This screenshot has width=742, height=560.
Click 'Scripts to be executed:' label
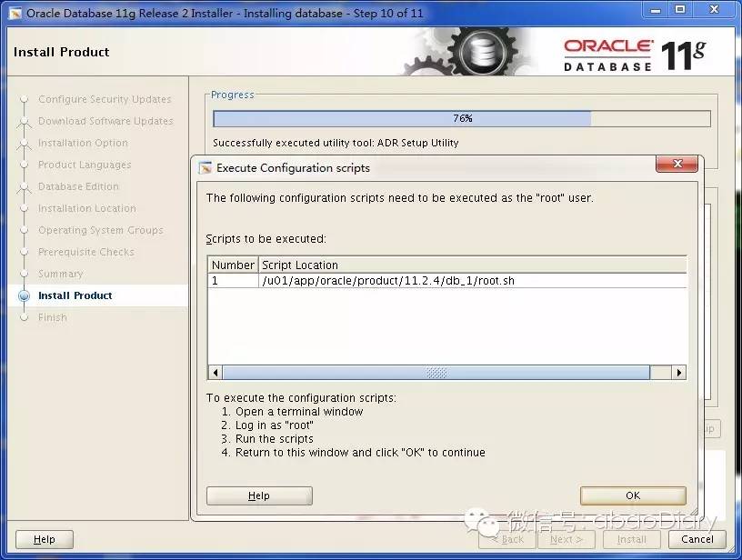(266, 239)
